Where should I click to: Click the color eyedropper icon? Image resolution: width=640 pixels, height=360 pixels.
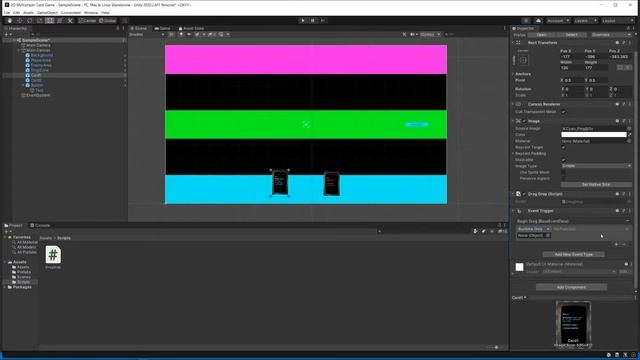pos(629,134)
